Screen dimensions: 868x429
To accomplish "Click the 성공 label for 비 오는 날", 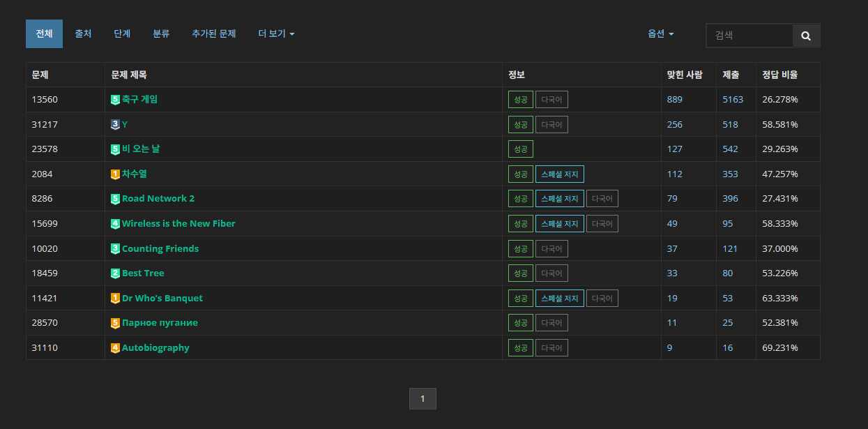I will (520, 149).
